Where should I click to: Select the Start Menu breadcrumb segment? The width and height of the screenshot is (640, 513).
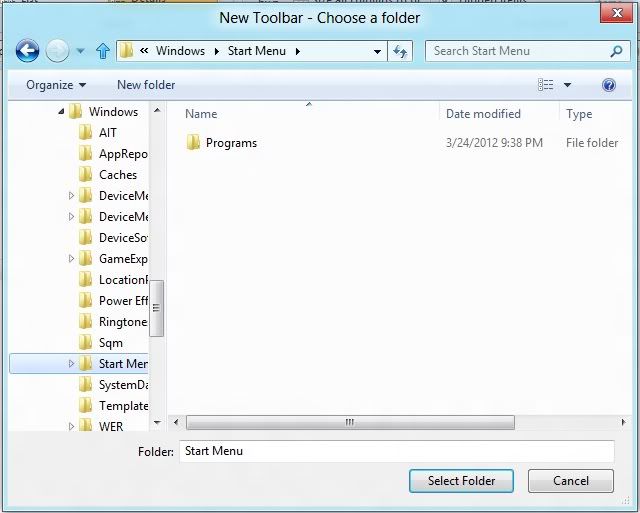pyautogui.click(x=257, y=51)
